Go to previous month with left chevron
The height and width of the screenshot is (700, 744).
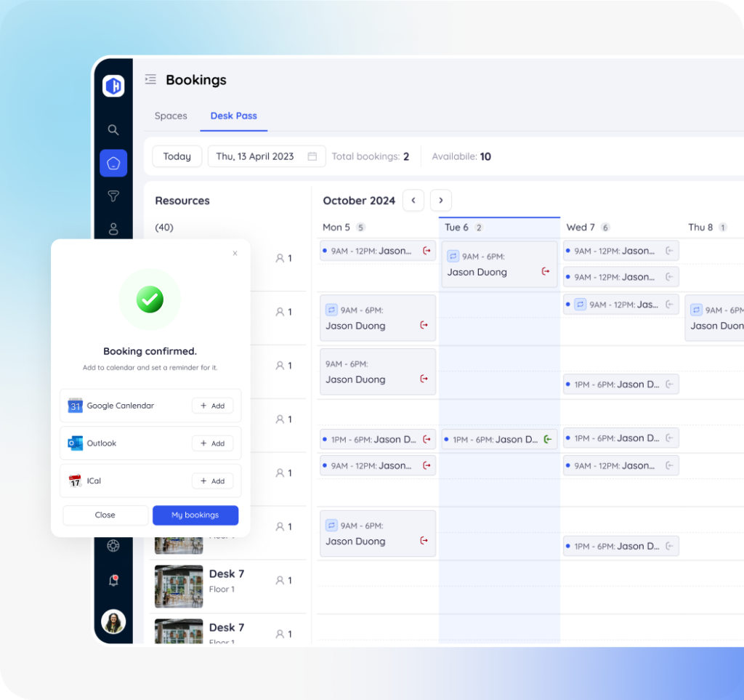(413, 201)
